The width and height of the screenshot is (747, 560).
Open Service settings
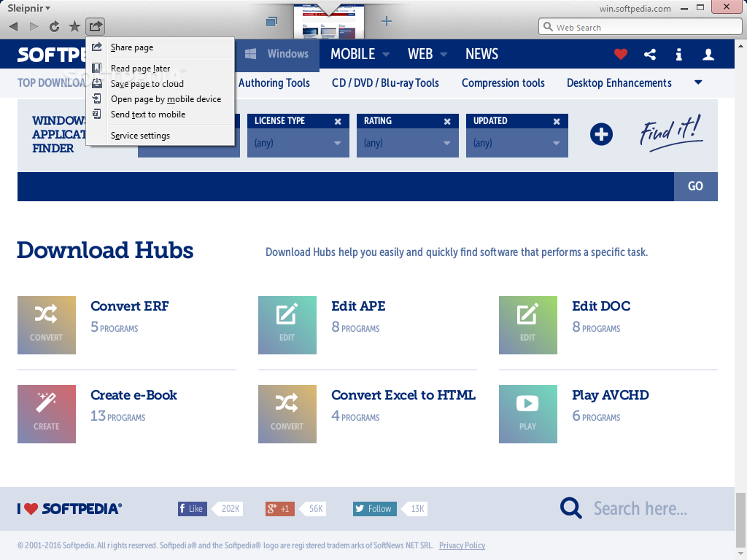tap(160, 135)
